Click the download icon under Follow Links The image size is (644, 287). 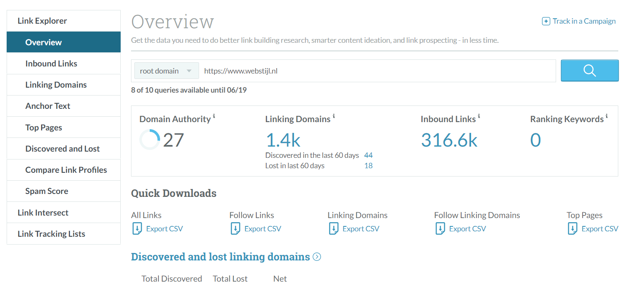point(235,228)
